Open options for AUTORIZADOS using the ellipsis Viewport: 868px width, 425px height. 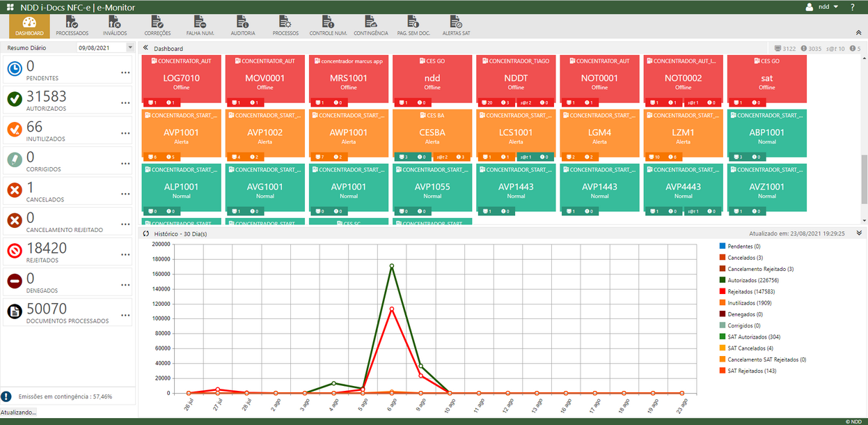click(x=125, y=103)
